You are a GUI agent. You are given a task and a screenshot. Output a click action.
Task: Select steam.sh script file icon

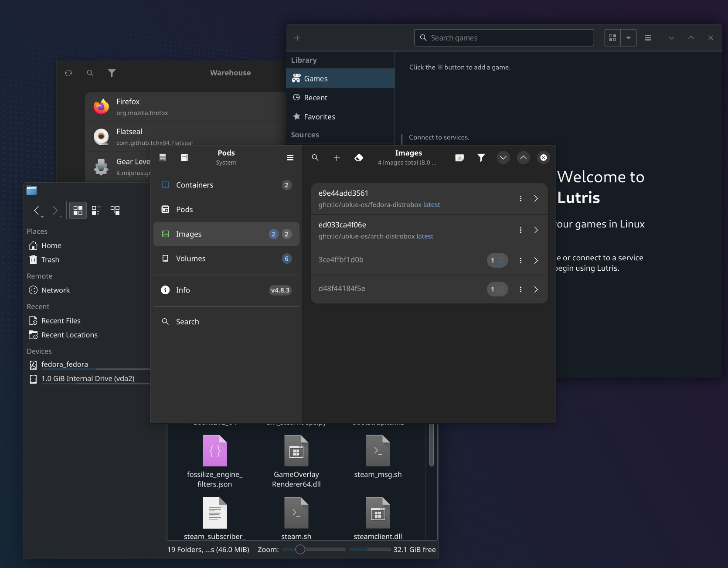296,513
